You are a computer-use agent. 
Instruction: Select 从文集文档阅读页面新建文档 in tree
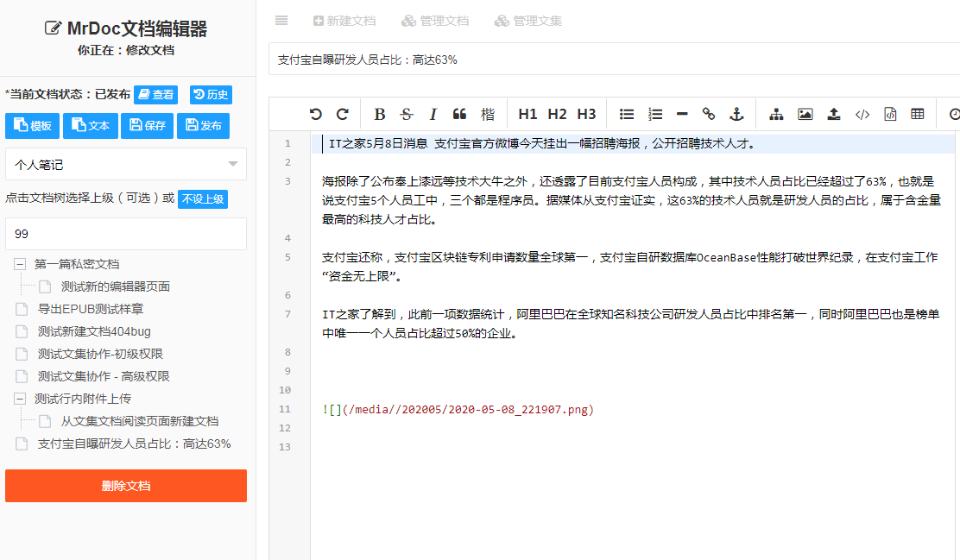pos(140,421)
